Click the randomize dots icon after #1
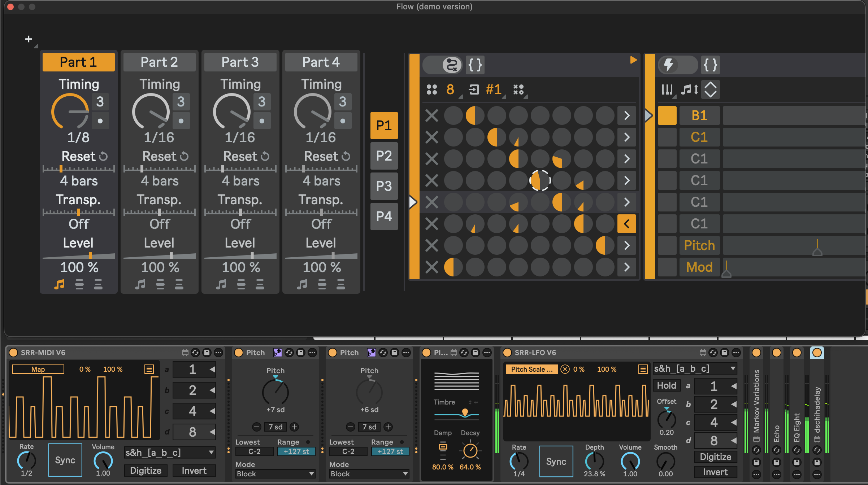The height and width of the screenshot is (485, 868). pos(518,89)
